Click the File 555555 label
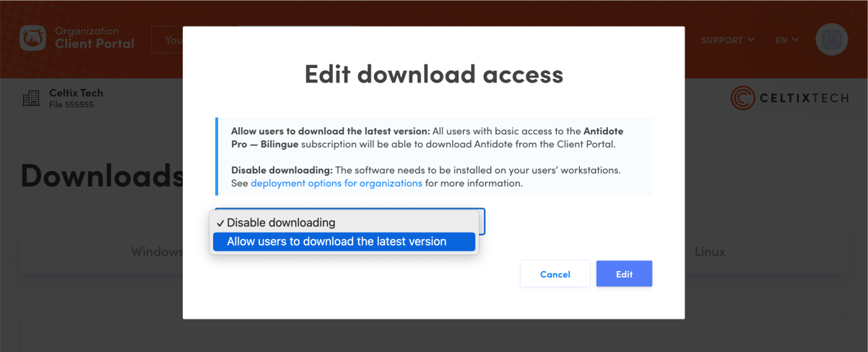868x352 pixels. coord(71,105)
